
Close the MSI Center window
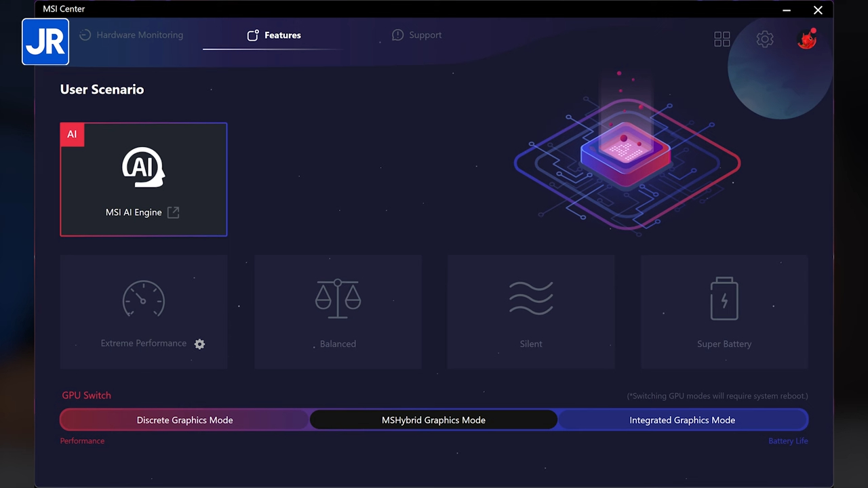[x=818, y=10]
